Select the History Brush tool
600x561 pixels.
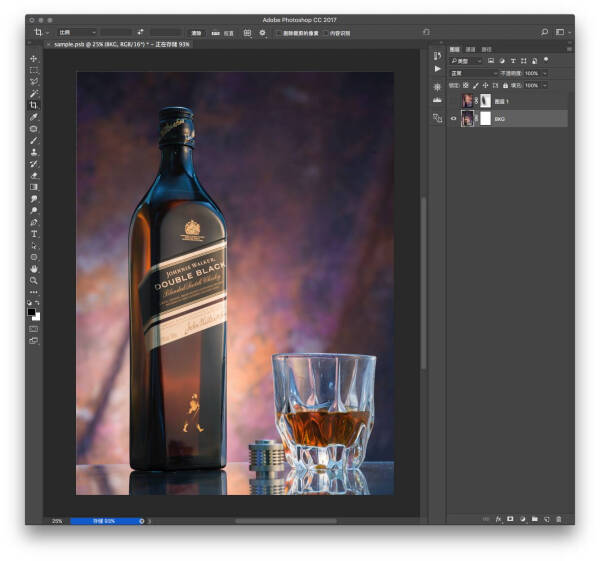tap(34, 164)
